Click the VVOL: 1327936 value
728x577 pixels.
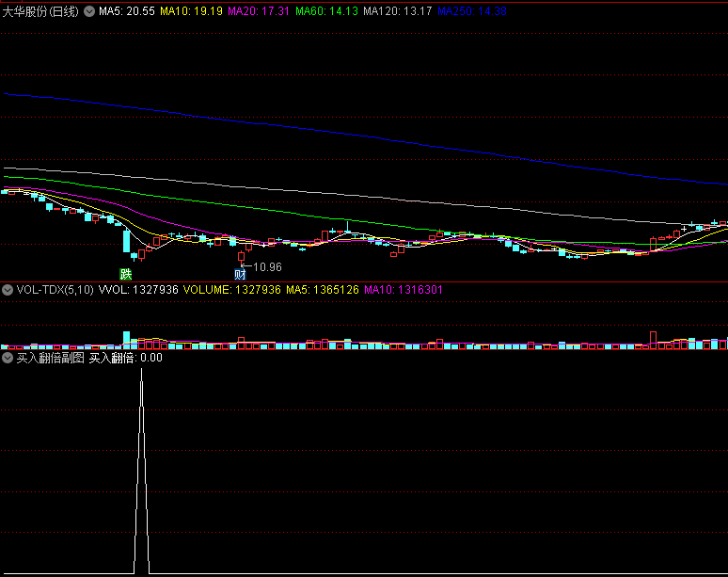[138, 290]
